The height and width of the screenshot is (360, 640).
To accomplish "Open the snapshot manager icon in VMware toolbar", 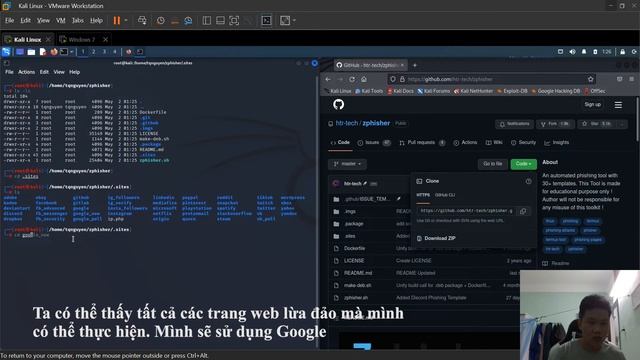I will 188,20.
